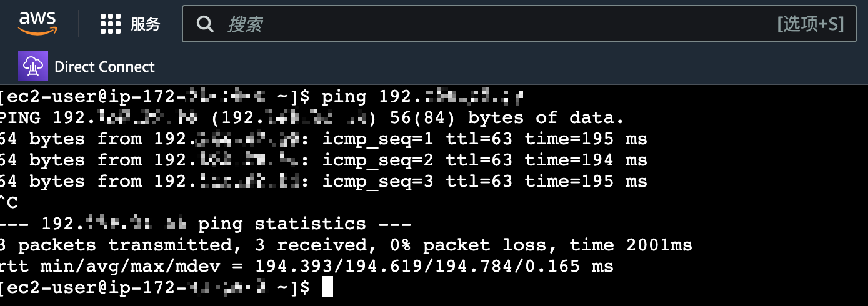Click the [选项+S] shortcut hint
This screenshot has height=306, width=868.
tap(811, 24)
